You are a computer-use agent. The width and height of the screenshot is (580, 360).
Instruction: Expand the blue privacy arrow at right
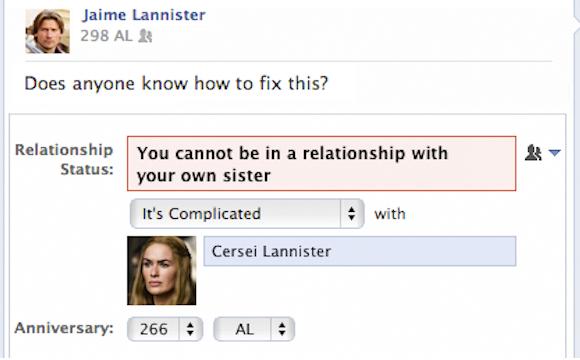click(x=554, y=152)
